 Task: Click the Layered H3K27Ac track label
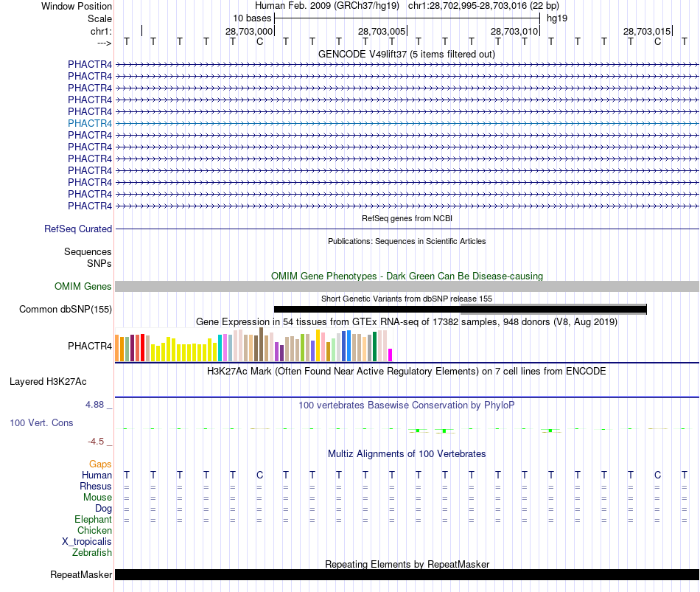[x=48, y=382]
